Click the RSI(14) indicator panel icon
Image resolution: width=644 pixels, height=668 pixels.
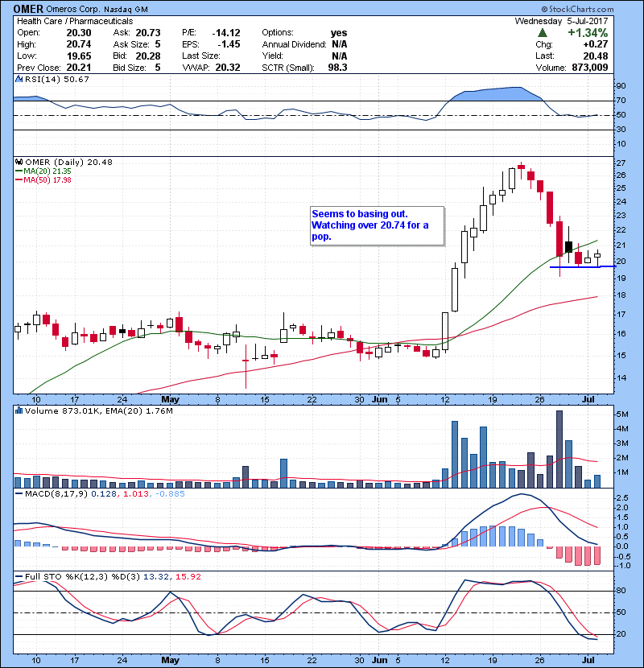(x=19, y=79)
